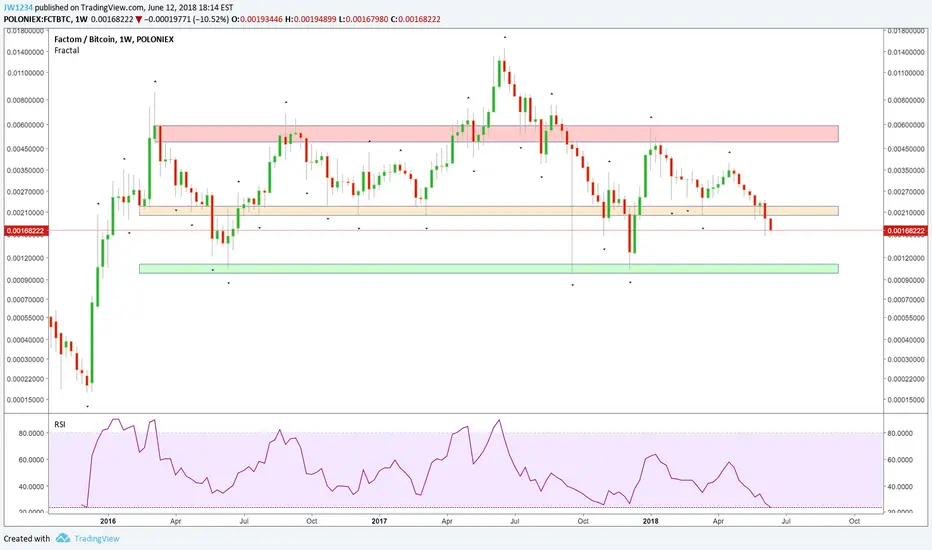Click the TradingView cloud logo icon
This screenshot has width=932, height=550.
(x=63, y=538)
